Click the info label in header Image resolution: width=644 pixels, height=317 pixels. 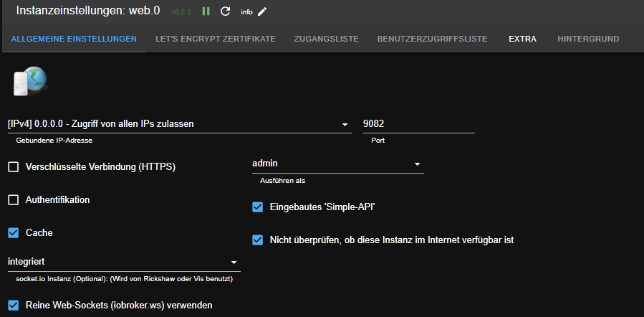pyautogui.click(x=246, y=12)
